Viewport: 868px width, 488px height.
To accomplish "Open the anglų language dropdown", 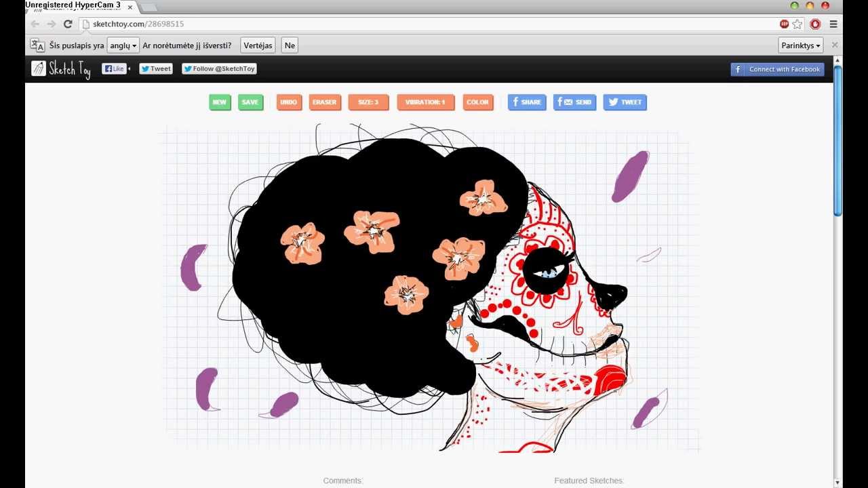I will 123,45.
